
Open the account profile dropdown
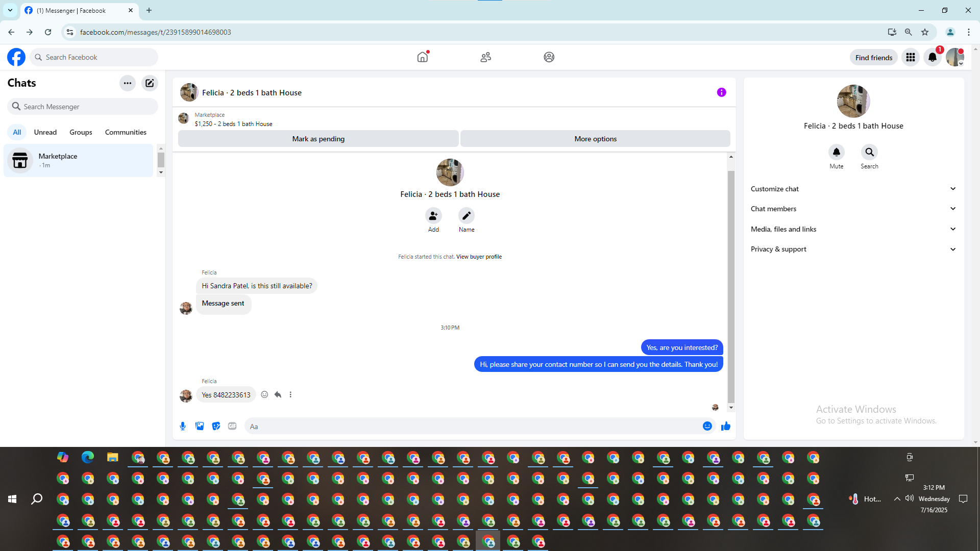click(x=955, y=57)
